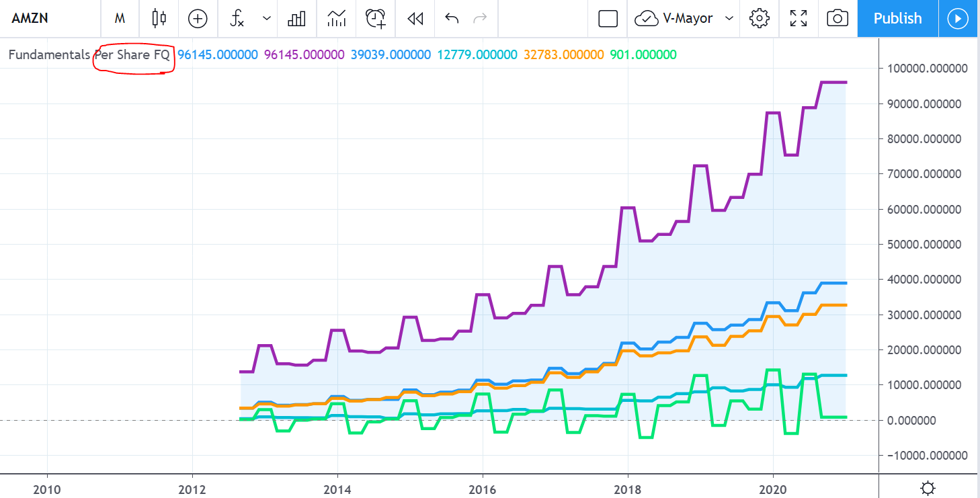980x498 pixels.
Task: Expand the V-Mayor layout dropdown arrow
Action: pos(729,18)
